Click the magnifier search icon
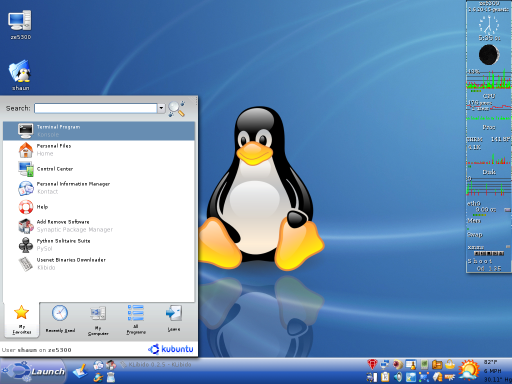This screenshot has width=512, height=384. pos(176,108)
